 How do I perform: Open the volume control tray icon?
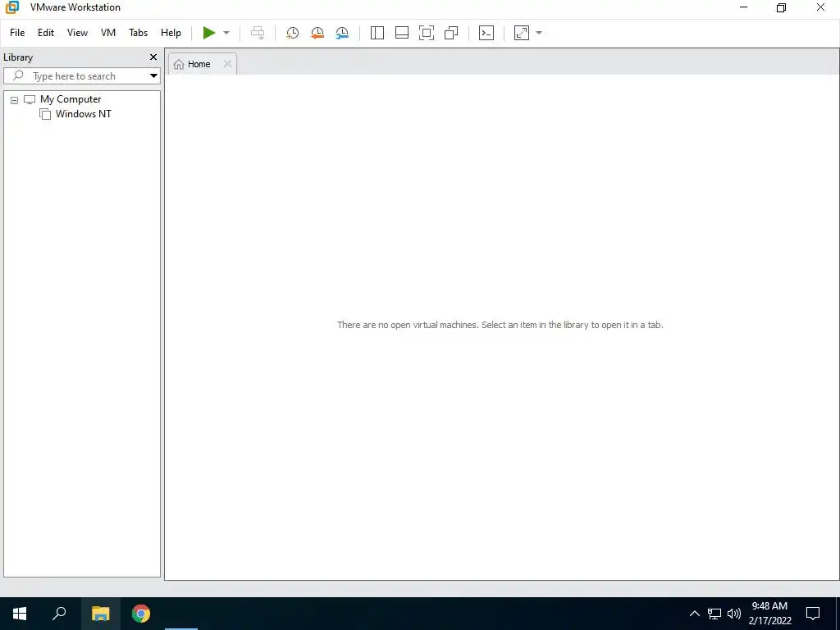[x=734, y=614]
